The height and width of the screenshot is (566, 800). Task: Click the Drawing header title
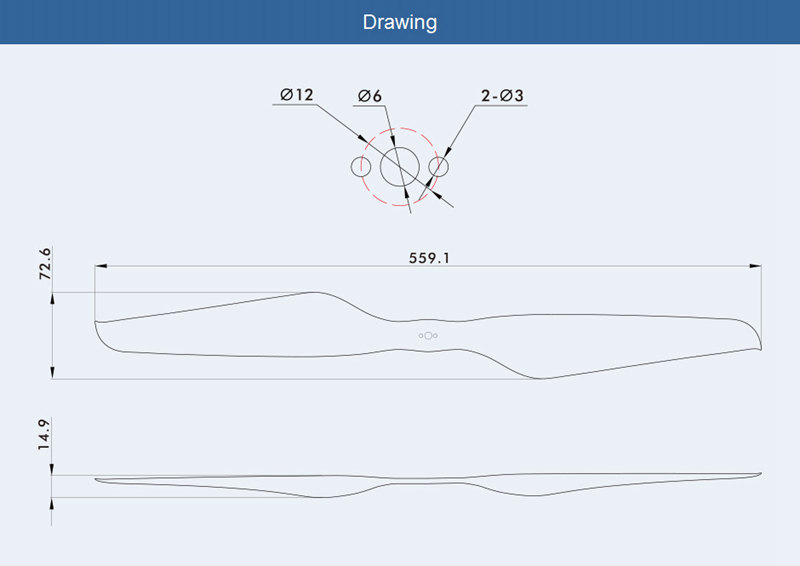click(x=400, y=22)
